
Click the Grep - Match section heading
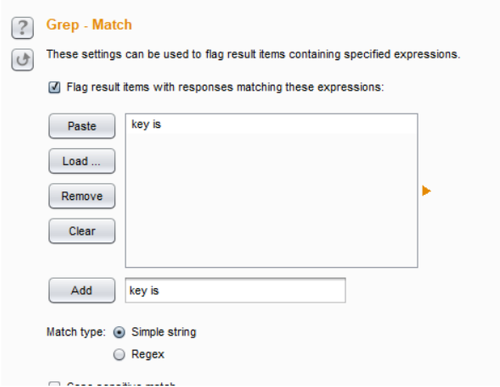pyautogui.click(x=89, y=25)
